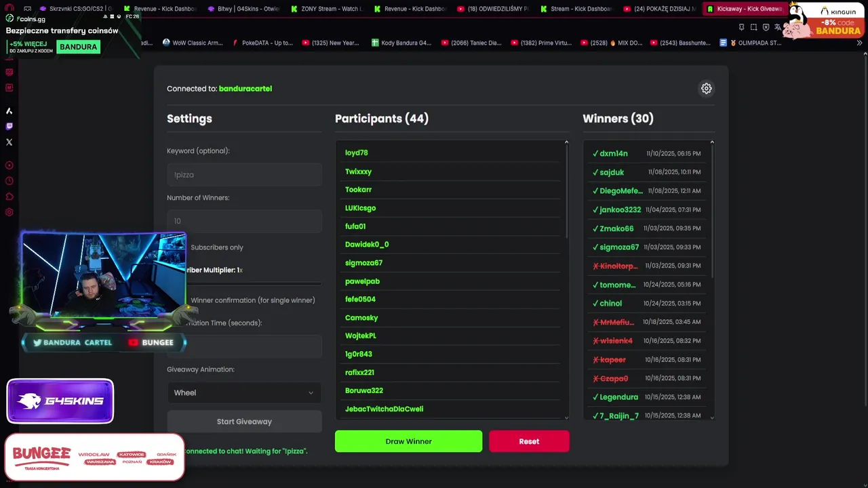Select winner Legendura entry

[648, 397]
